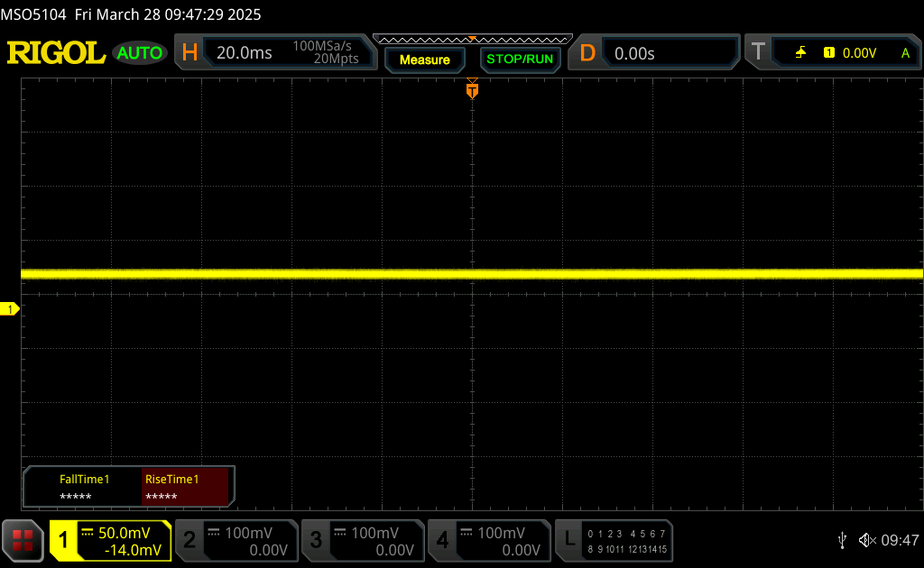Image resolution: width=924 pixels, height=568 pixels.
Task: Open the function navigation red squares icon
Action: coord(23,540)
